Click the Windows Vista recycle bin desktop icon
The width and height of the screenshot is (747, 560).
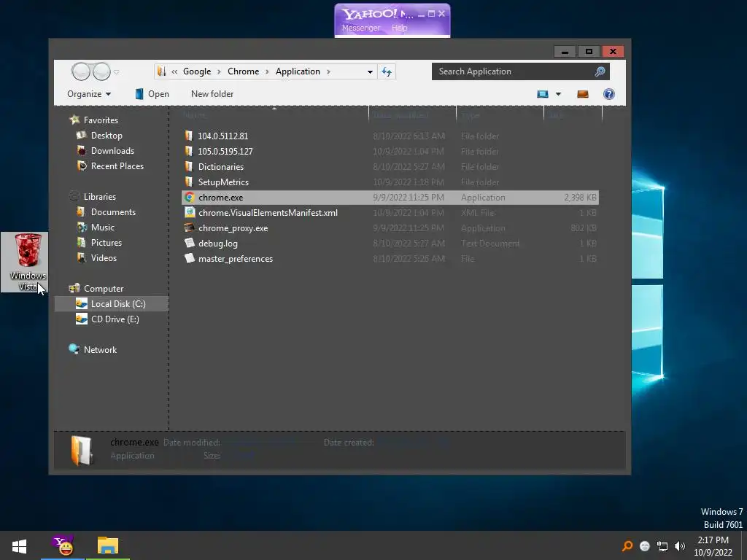[28, 262]
